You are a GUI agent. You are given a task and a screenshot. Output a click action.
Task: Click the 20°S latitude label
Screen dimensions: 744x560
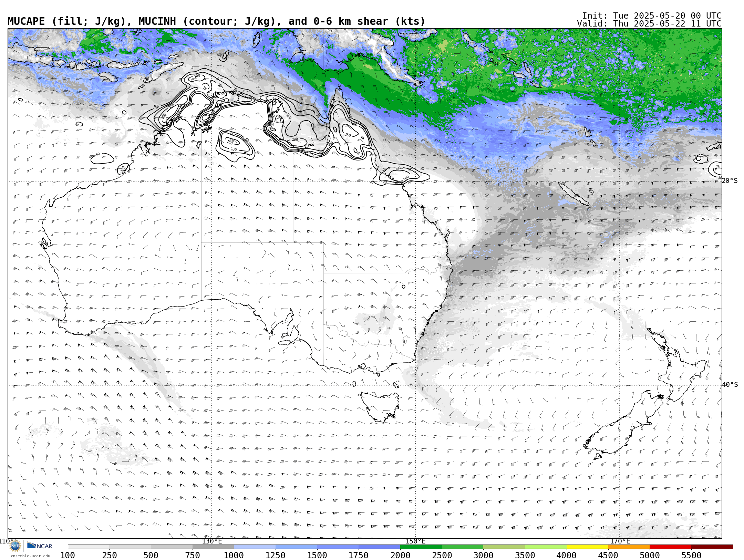click(730, 181)
